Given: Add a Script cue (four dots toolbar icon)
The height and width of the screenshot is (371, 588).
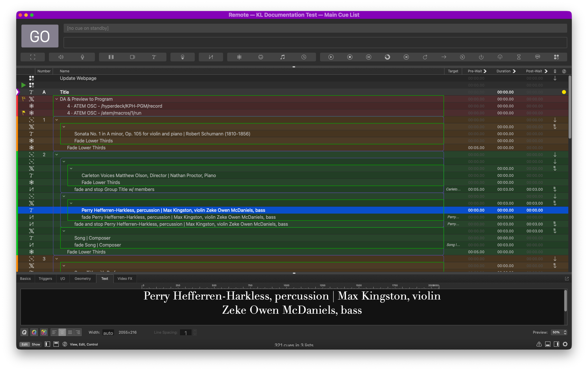Looking at the screenshot, I should pos(556,57).
